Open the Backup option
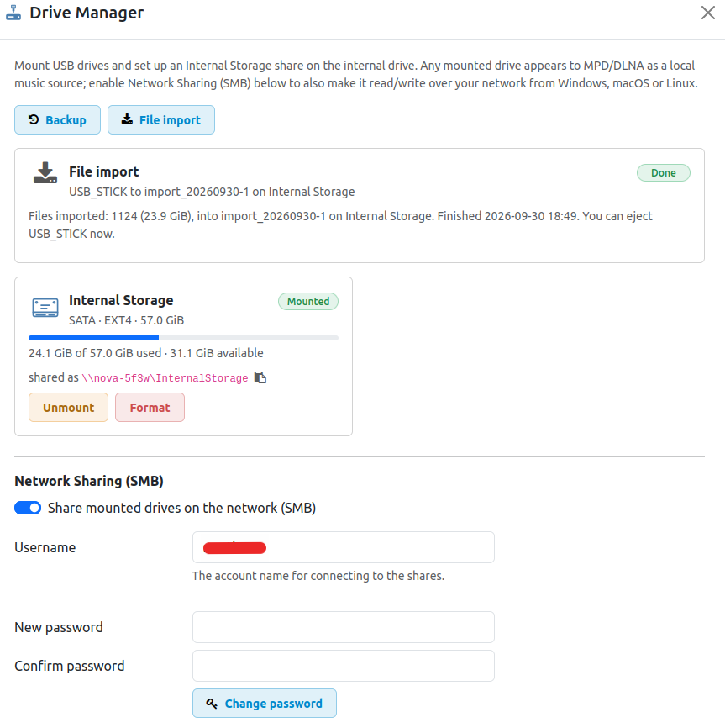 (x=57, y=119)
